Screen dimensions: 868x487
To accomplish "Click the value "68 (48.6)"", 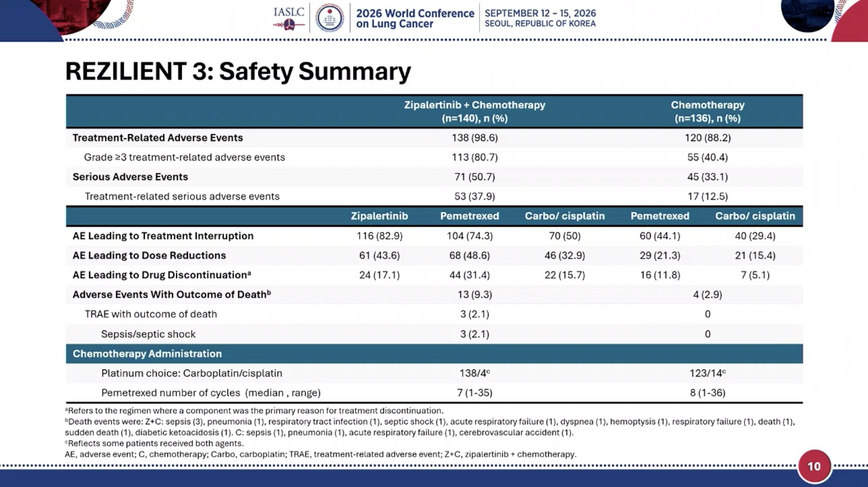I will [x=470, y=255].
